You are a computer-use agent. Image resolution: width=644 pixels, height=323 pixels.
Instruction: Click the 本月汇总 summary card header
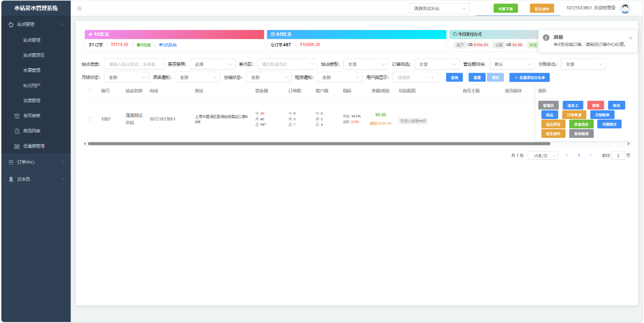pyautogui.click(x=357, y=34)
